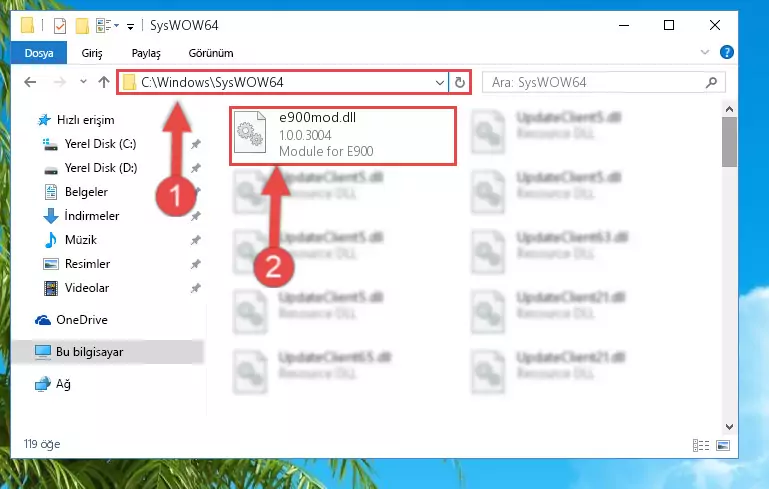The height and width of the screenshot is (489, 769).
Task: Switch to large icons view in status bar
Action: (723, 445)
